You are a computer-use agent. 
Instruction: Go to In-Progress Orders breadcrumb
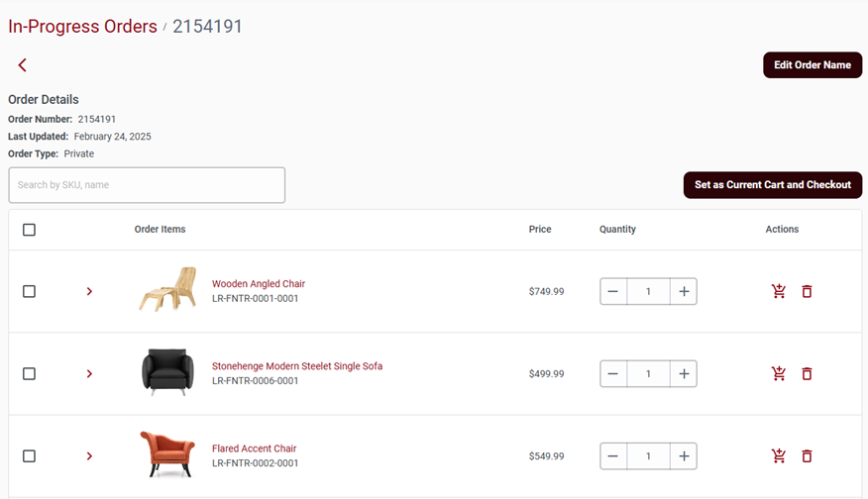[82, 27]
